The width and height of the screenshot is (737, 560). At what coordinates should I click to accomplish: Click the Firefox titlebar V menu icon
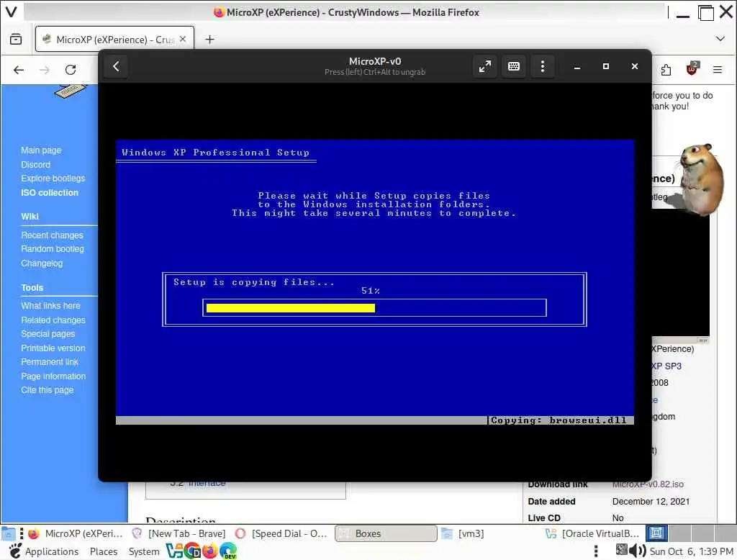point(11,12)
